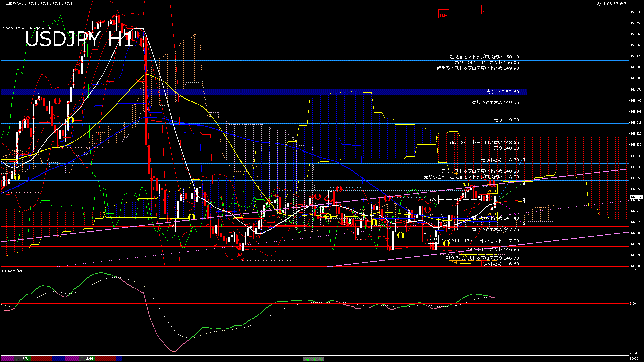Click projection line number 5
644x362 pixels.
524,223
